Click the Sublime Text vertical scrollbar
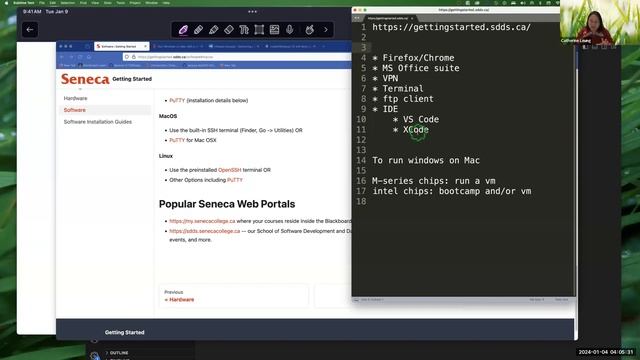The width and height of the screenshot is (640, 360). pyautogui.click(x=576, y=159)
